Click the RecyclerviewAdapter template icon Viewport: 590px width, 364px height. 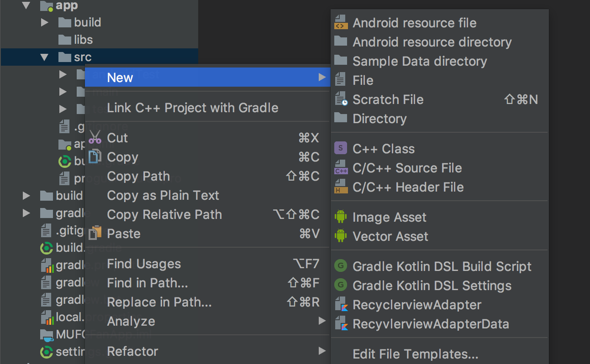(x=341, y=305)
